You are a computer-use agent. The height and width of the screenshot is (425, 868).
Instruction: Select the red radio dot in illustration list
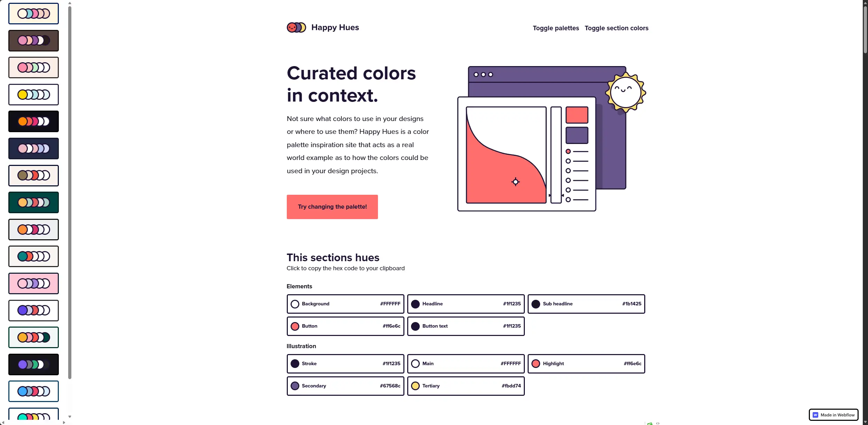click(x=568, y=151)
